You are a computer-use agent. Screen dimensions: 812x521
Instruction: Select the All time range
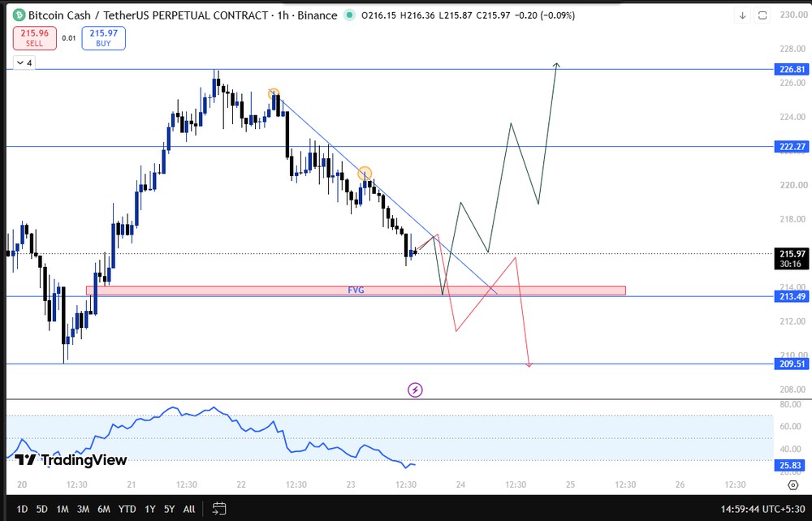pos(189,509)
